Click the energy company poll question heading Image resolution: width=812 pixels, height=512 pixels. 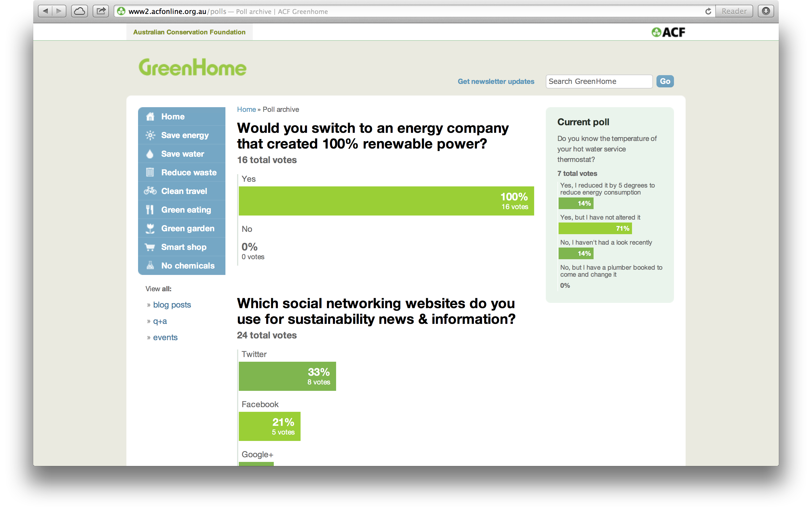click(x=373, y=136)
